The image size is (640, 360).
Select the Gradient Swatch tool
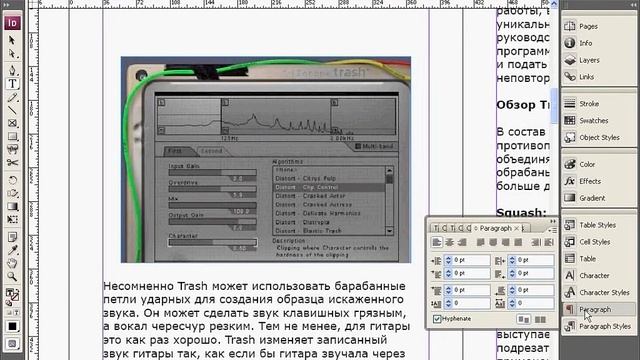pos(12,206)
